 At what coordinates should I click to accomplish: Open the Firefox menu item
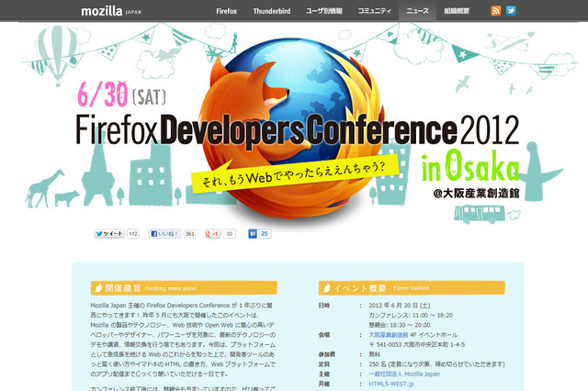click(x=227, y=11)
